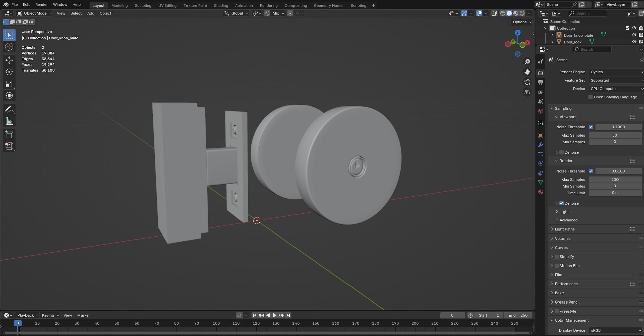644x336 pixels.
Task: Pick the Measure tool
Action: 9,121
